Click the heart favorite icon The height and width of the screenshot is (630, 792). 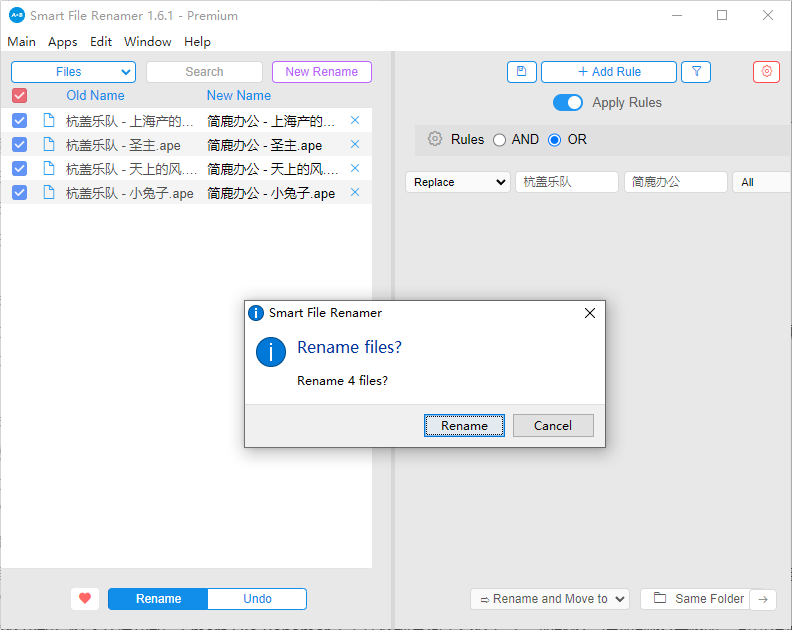[85, 599]
